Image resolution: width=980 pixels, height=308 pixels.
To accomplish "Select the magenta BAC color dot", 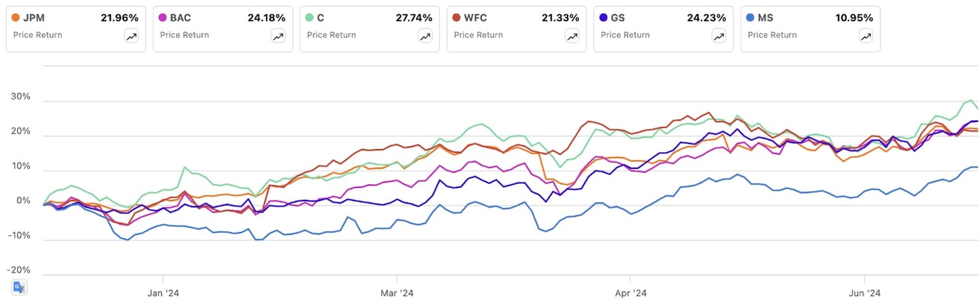I will tap(164, 18).
